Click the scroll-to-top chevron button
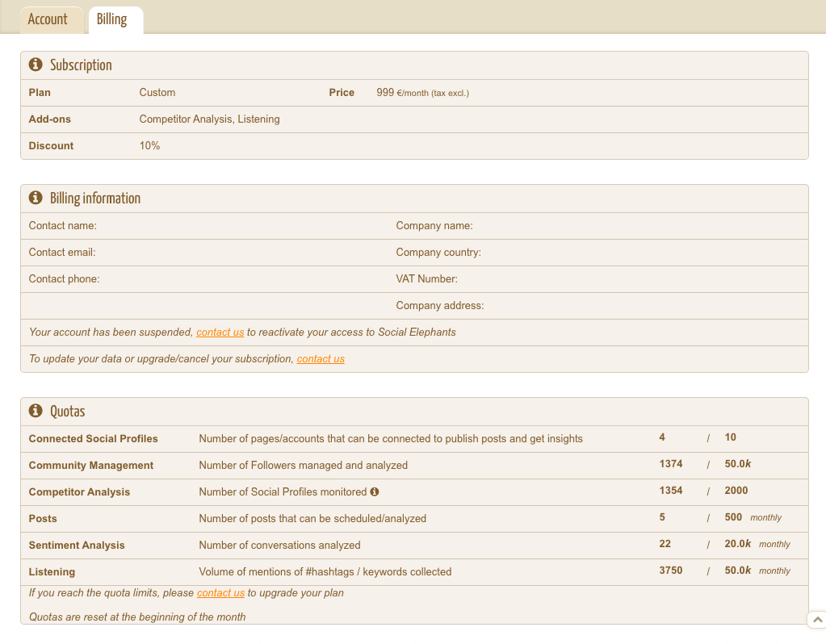The height and width of the screenshot is (644, 826). (817, 620)
